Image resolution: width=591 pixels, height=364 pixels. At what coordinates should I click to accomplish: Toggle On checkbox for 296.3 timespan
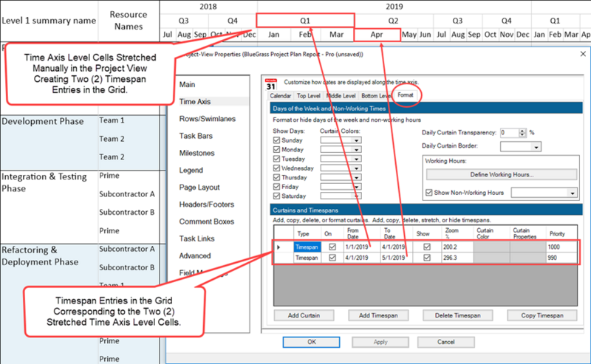(332, 258)
